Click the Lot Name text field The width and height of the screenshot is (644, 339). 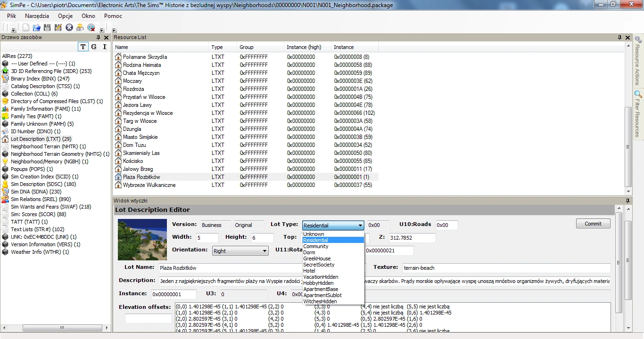(x=262, y=268)
